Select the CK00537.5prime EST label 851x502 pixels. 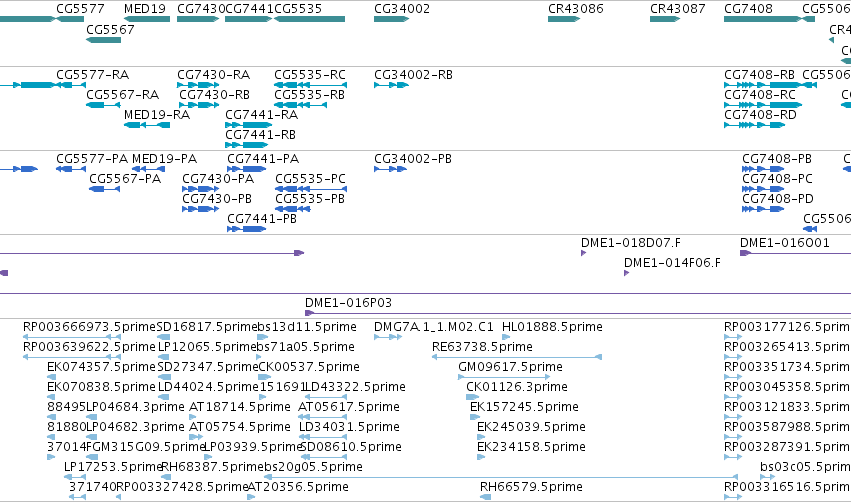pyautogui.click(x=309, y=367)
